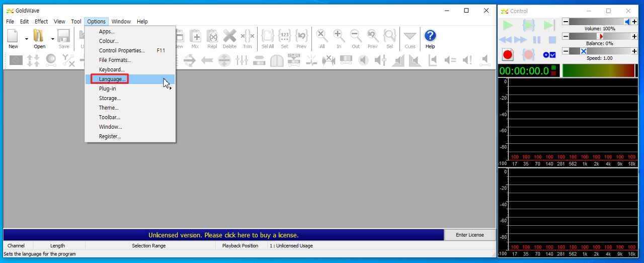
Task: Open the File menu
Action: pyautogui.click(x=10, y=22)
